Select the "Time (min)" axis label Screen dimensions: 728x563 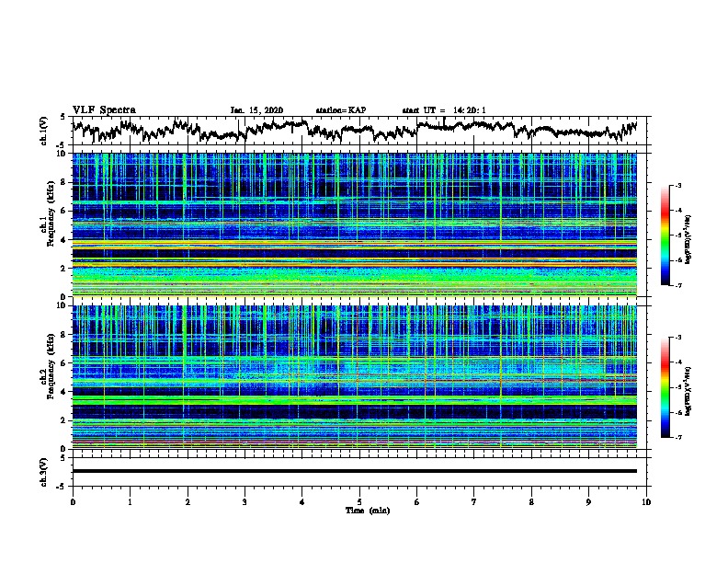[x=368, y=511]
